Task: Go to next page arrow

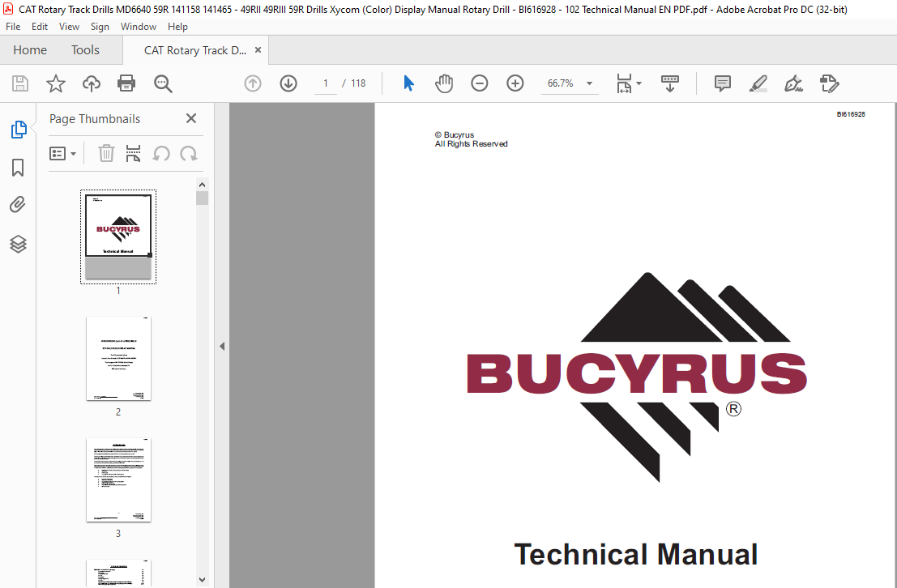Action: [288, 83]
